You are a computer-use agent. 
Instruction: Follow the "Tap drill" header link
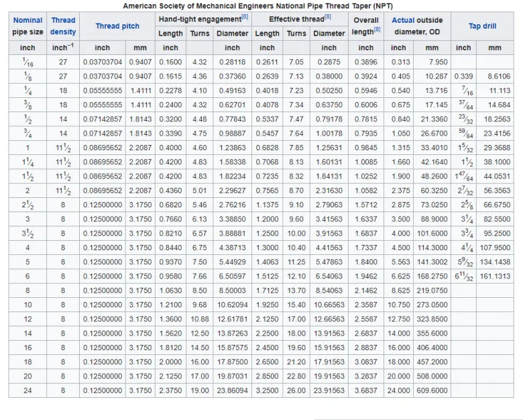pos(483,26)
